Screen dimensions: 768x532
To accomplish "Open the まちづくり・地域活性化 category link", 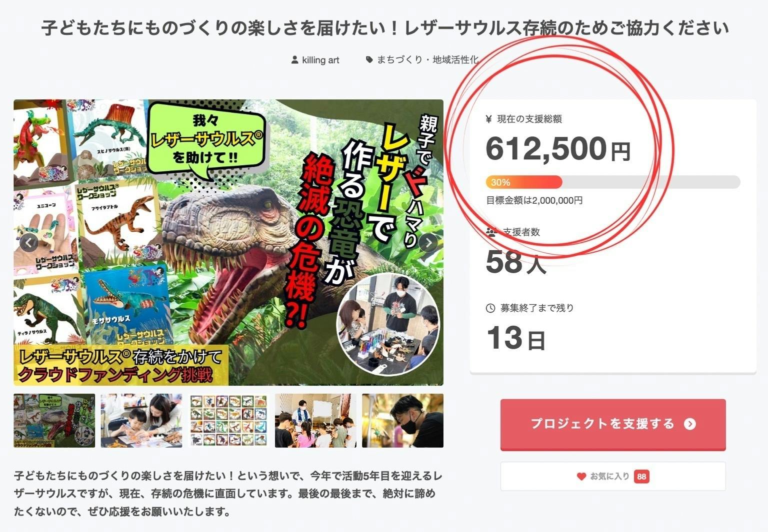I will pos(427,59).
